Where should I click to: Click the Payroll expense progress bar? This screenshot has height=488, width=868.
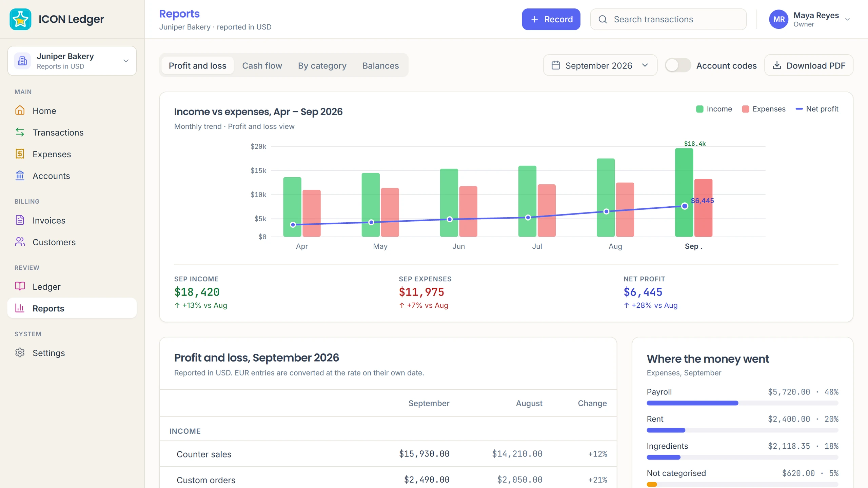click(x=743, y=403)
